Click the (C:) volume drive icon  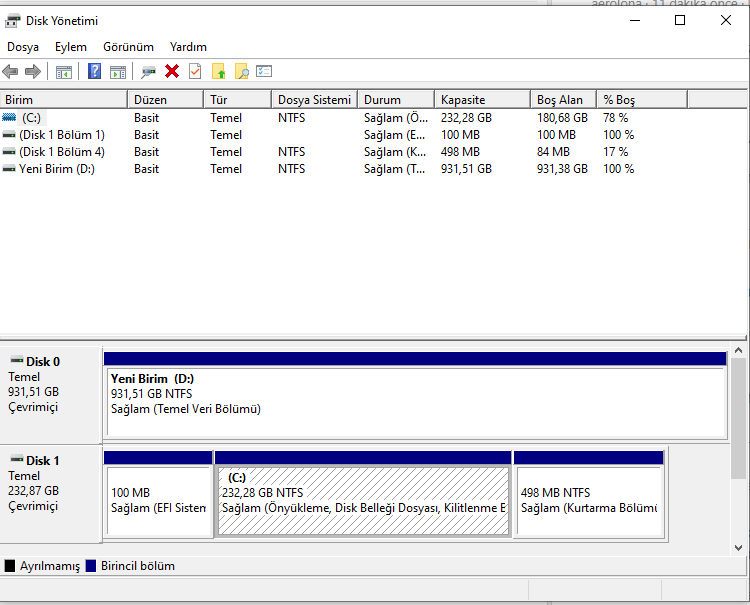(9, 117)
